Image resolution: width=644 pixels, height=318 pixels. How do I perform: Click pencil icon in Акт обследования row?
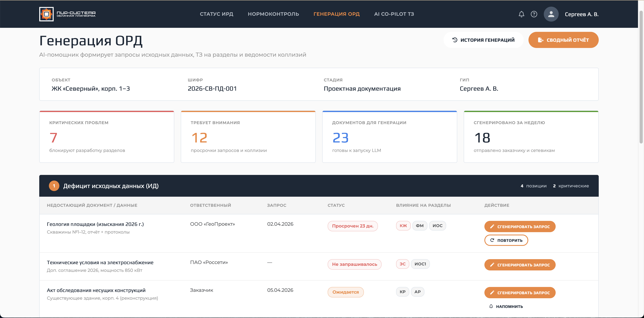click(492, 292)
